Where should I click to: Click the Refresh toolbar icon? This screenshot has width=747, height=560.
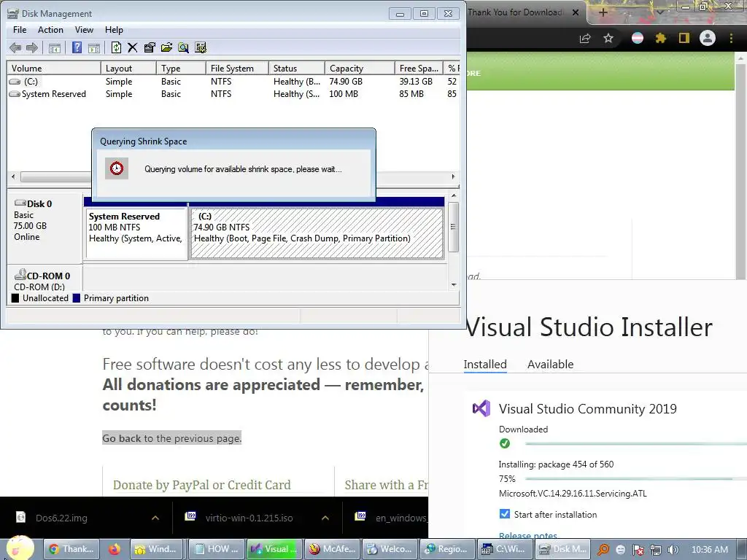116,47
